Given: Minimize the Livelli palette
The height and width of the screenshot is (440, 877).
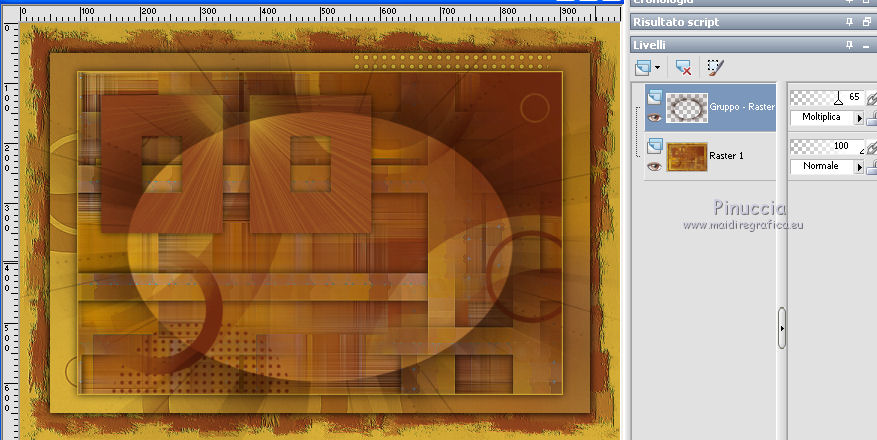Looking at the screenshot, I should (x=866, y=46).
